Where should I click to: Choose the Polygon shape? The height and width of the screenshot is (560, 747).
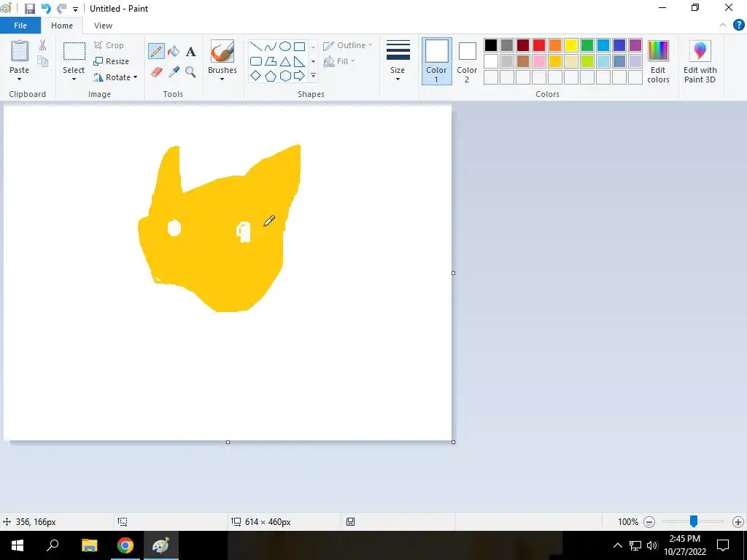point(271,61)
